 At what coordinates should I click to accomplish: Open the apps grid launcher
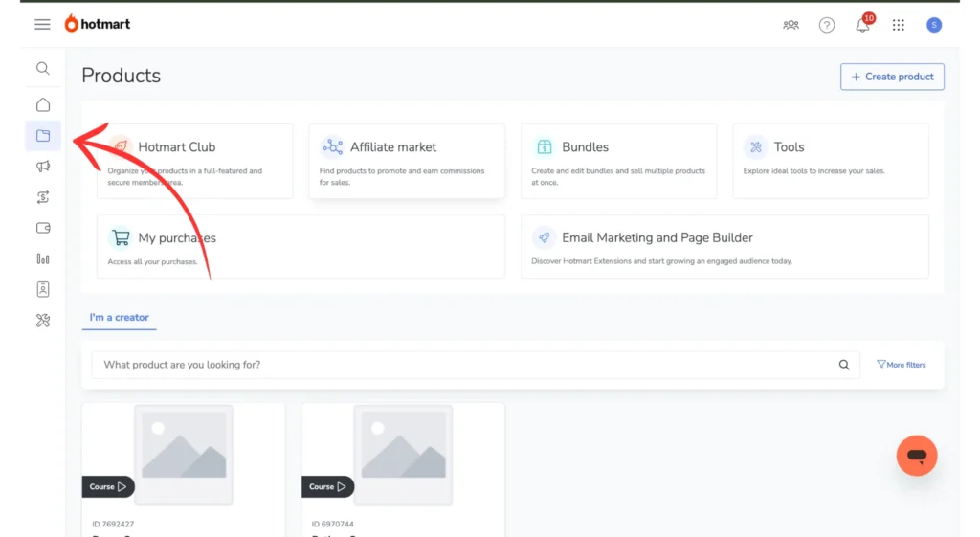(898, 25)
